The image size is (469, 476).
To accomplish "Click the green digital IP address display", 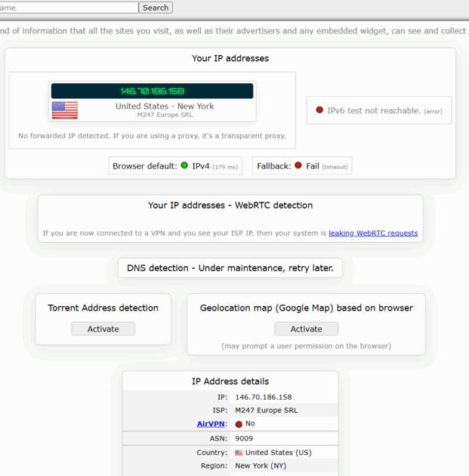I will coord(153,91).
